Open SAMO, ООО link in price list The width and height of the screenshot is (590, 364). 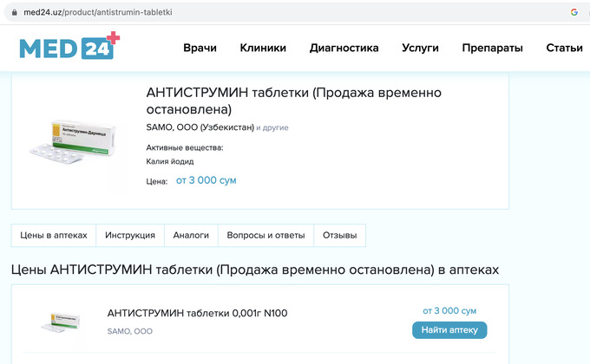[130, 331]
